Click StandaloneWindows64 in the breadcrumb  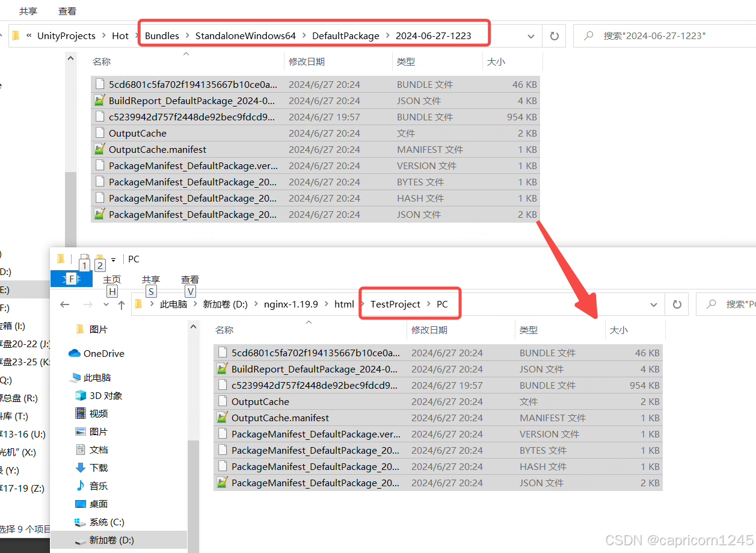click(245, 36)
